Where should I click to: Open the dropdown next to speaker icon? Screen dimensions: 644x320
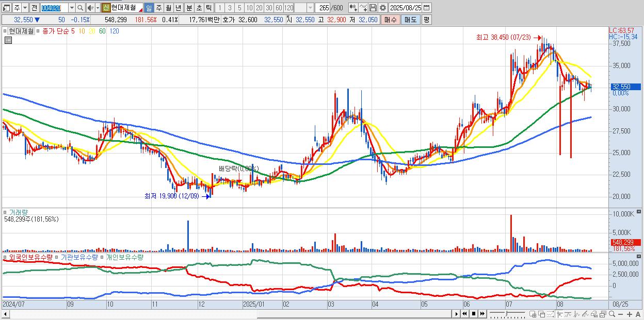point(98,8)
